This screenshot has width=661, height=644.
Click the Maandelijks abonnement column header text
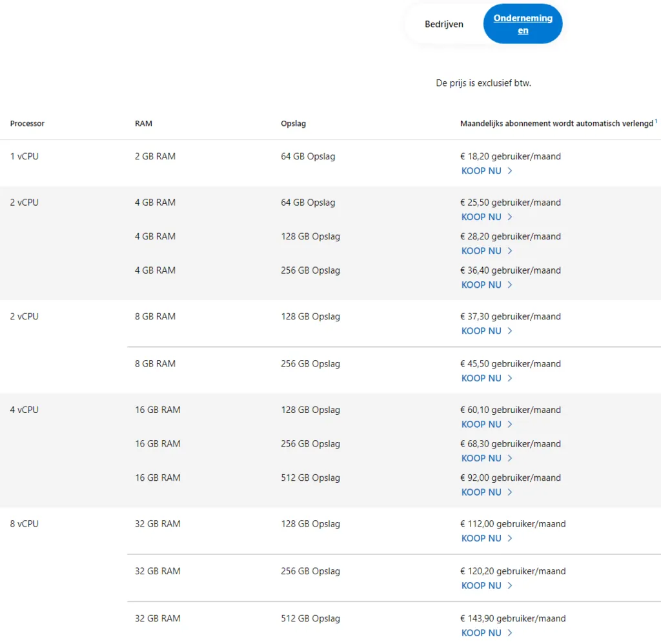point(556,123)
